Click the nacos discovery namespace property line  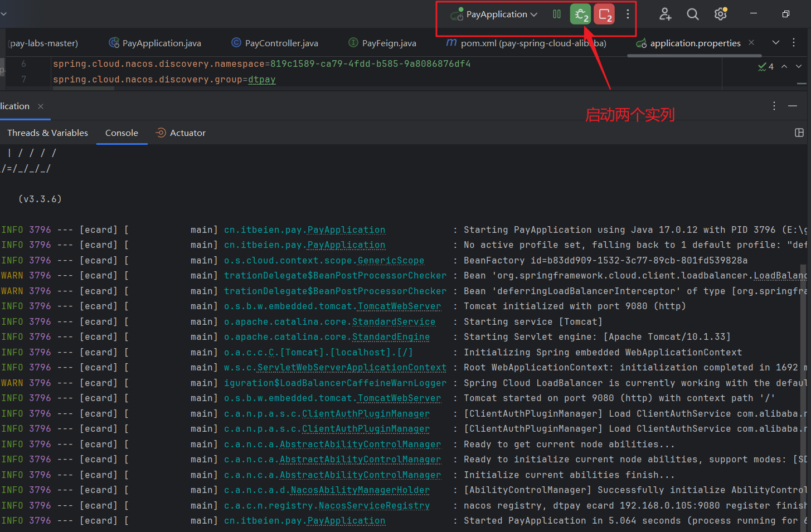262,64
